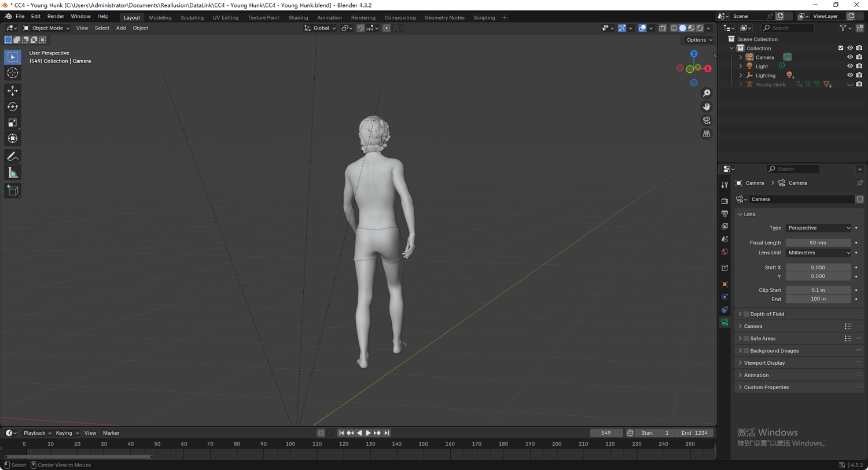Activate the 3D Cursor tool
The width and height of the screenshot is (868, 470).
click(12, 73)
